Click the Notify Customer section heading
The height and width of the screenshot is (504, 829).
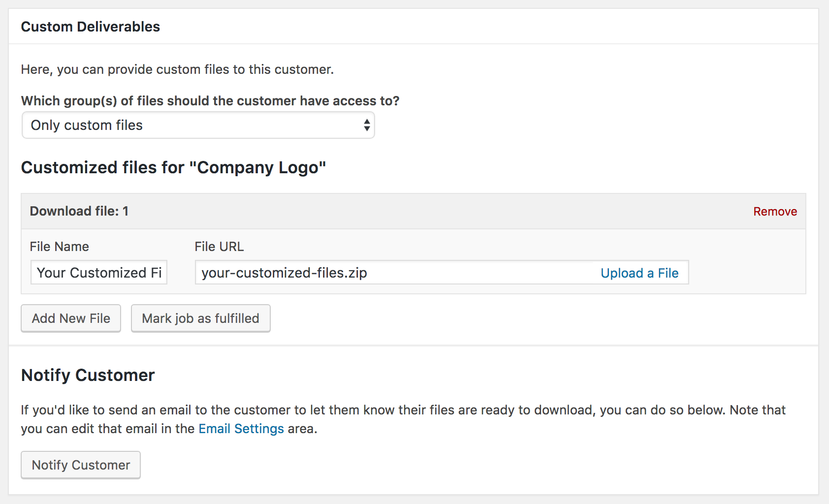(88, 376)
